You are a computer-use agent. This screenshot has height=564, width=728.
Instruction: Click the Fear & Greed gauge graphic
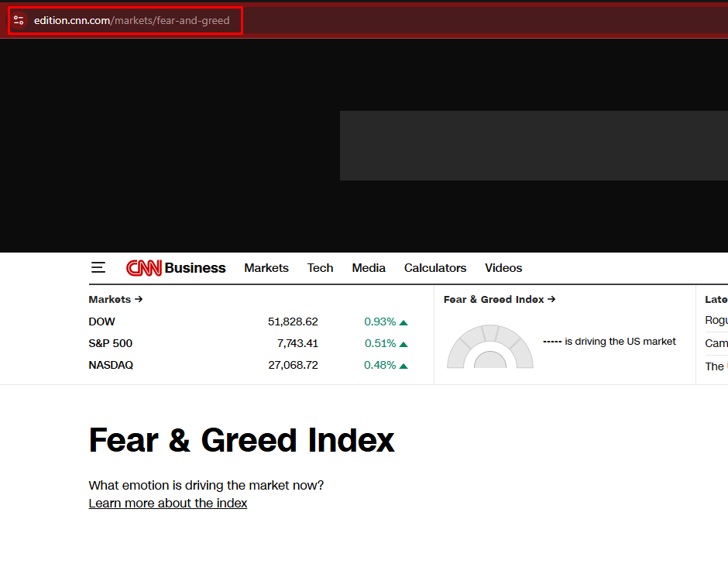(x=489, y=346)
